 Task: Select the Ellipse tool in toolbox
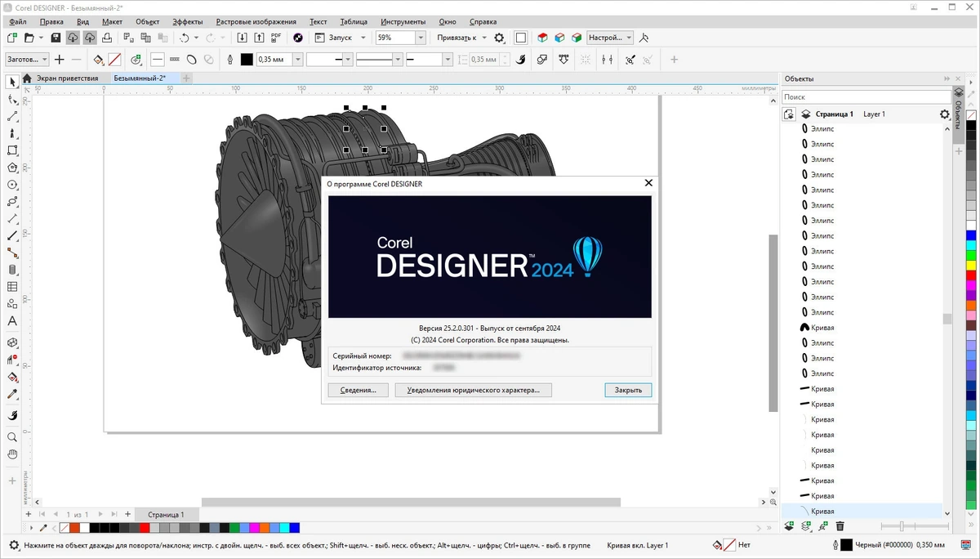click(x=12, y=185)
